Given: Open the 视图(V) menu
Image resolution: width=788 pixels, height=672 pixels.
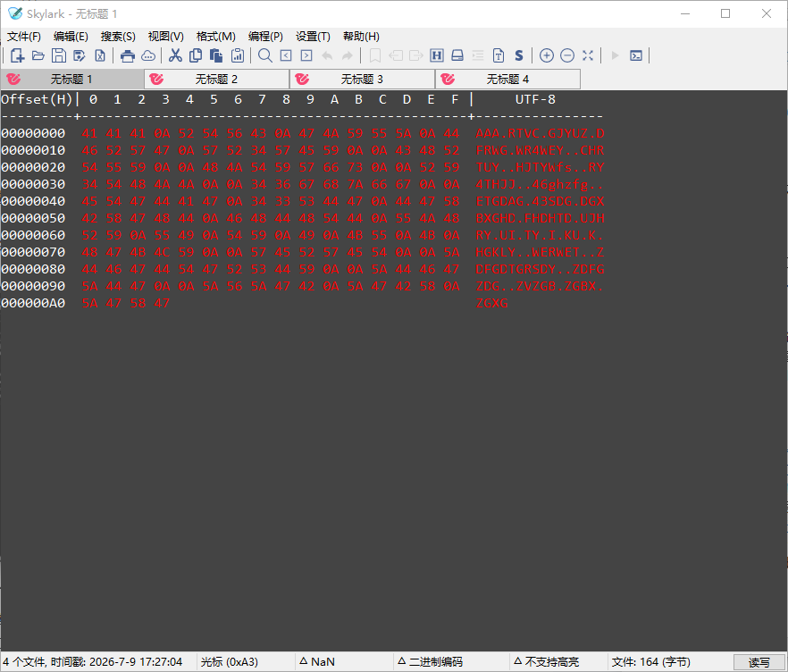Looking at the screenshot, I should click(166, 36).
